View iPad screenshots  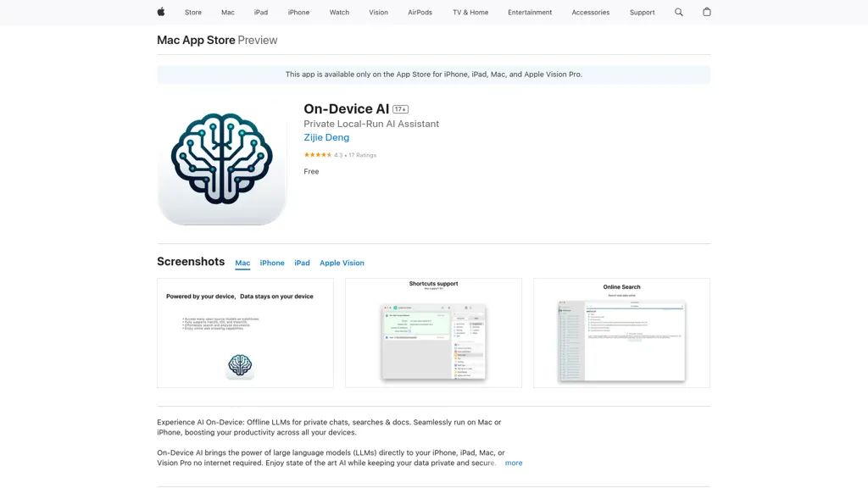point(302,263)
